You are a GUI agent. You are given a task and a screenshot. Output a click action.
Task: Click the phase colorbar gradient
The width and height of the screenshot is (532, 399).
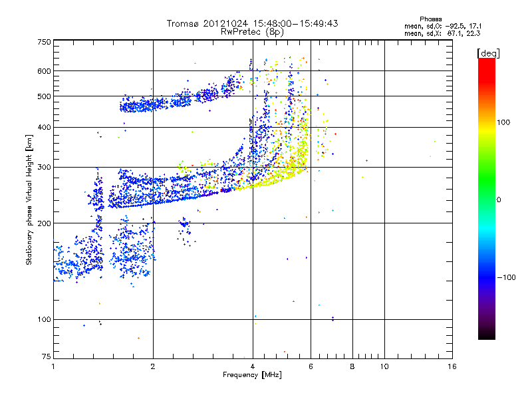(487, 198)
